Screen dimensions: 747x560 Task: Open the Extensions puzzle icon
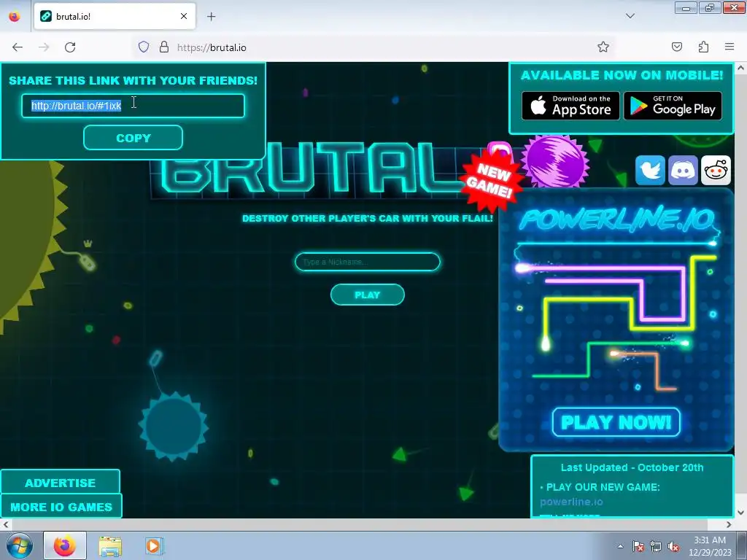703,47
